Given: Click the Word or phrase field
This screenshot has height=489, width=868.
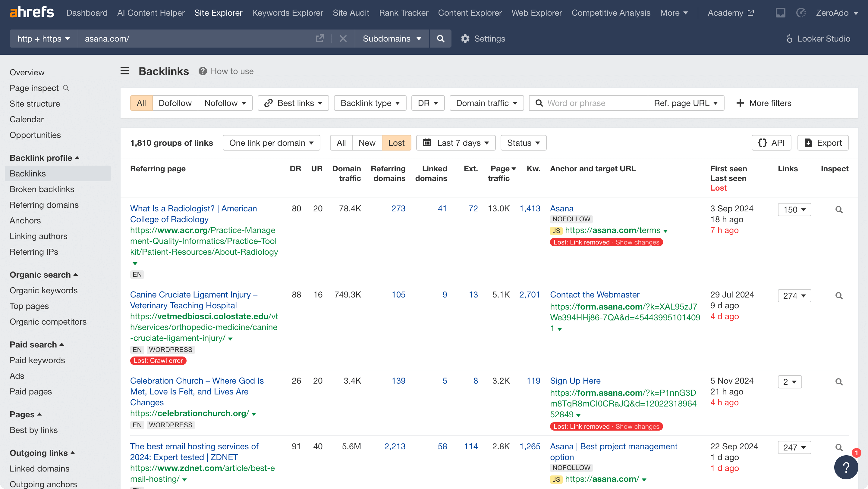Looking at the screenshot, I should 588,103.
